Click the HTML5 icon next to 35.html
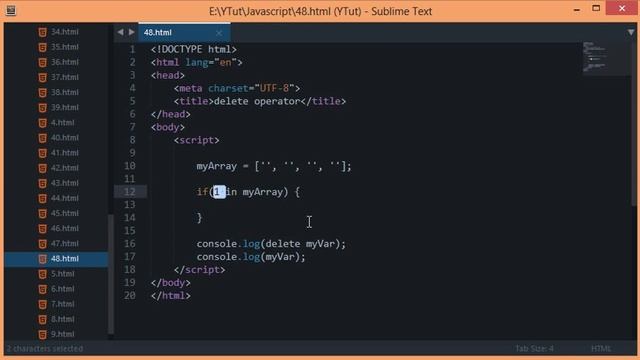This screenshot has width=640, height=360. coord(42,47)
